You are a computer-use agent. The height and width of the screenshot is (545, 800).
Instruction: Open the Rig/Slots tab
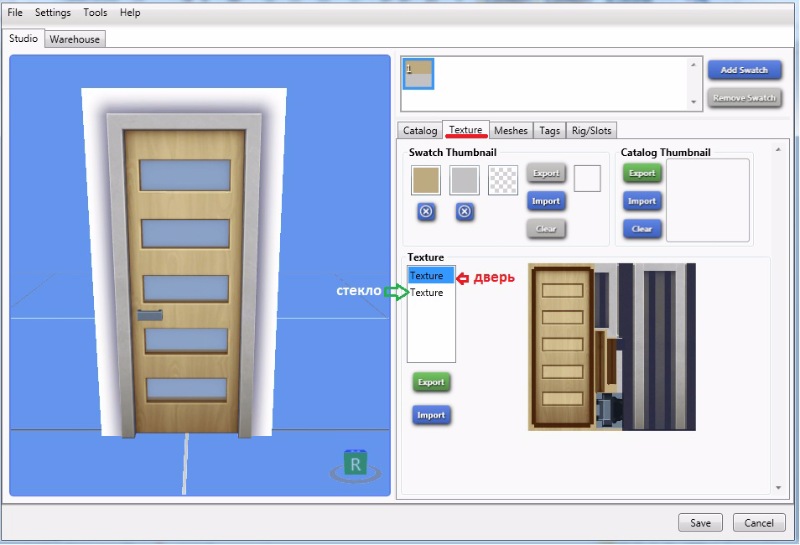(x=592, y=130)
